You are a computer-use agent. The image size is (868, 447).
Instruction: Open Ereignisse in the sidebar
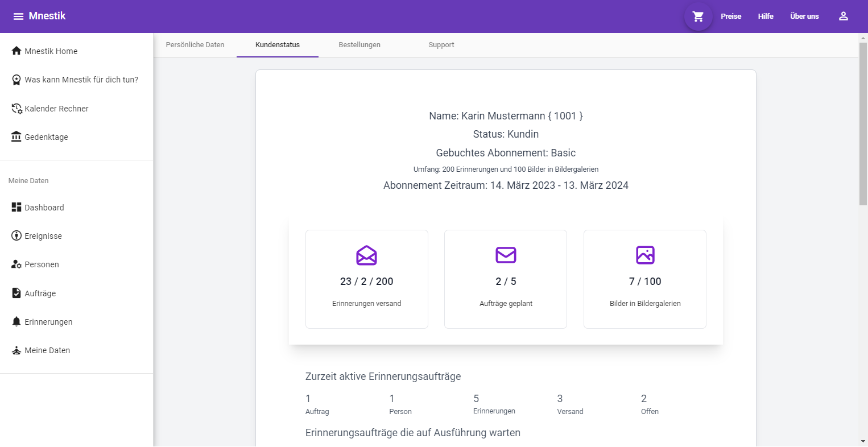(43, 236)
